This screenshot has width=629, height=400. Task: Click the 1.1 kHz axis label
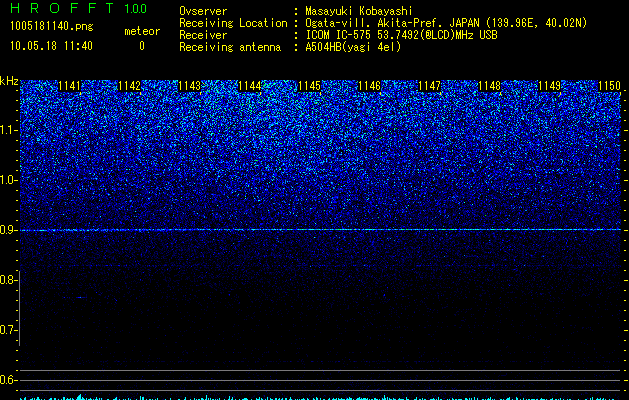tap(8, 130)
